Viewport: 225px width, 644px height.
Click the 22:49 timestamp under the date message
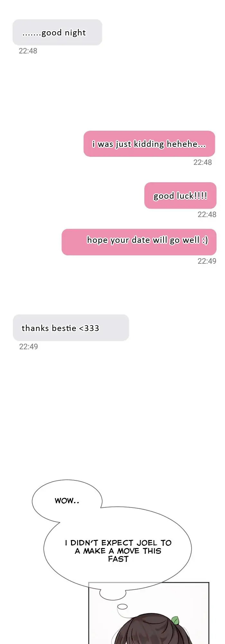coord(207,261)
